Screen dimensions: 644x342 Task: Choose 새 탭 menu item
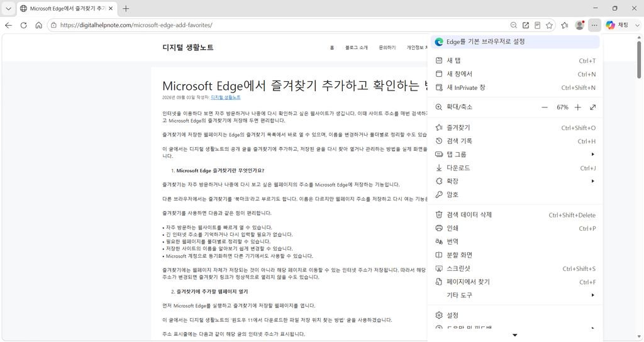[515, 60]
